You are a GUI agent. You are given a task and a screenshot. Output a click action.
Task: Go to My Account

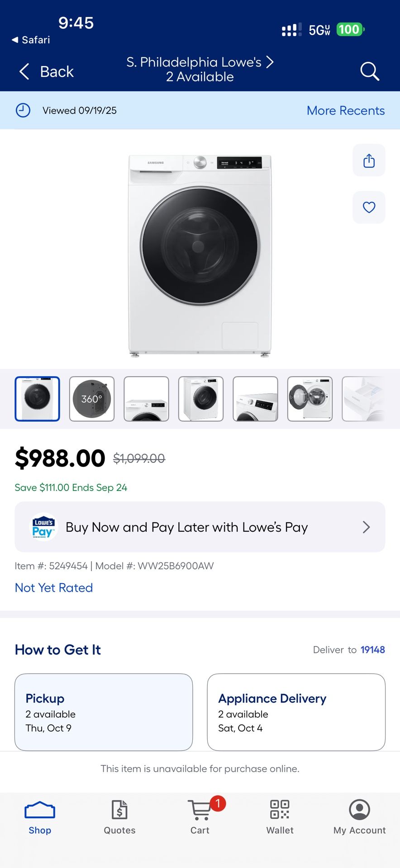(x=359, y=816)
